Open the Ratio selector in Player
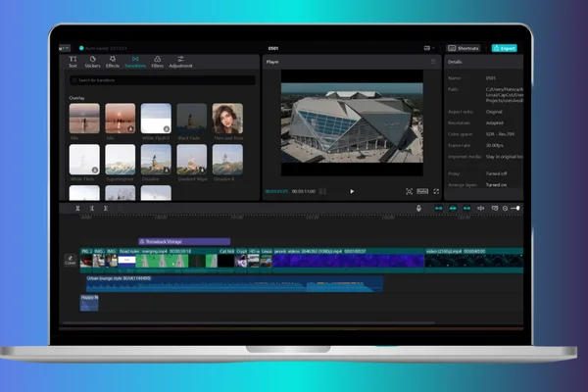This screenshot has height=392, width=588. (422, 191)
